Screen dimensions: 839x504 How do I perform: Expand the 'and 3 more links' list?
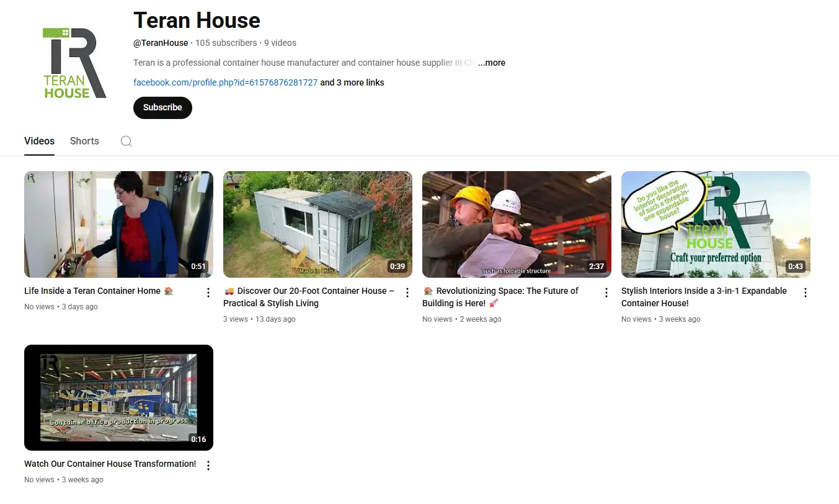pos(352,82)
